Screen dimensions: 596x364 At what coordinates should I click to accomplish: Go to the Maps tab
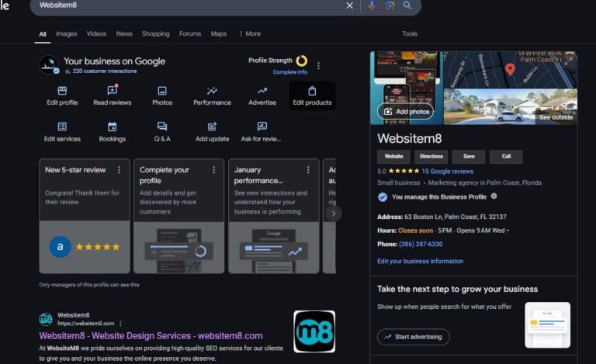click(219, 34)
